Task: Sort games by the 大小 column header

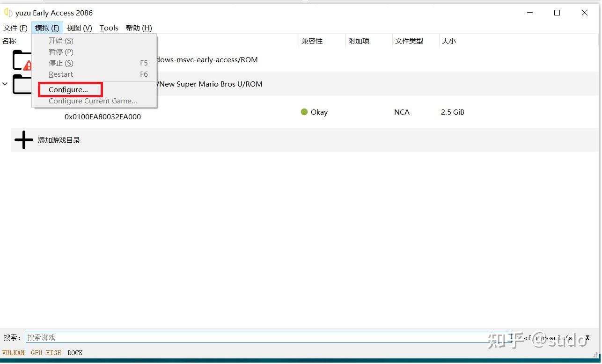Action: click(448, 41)
